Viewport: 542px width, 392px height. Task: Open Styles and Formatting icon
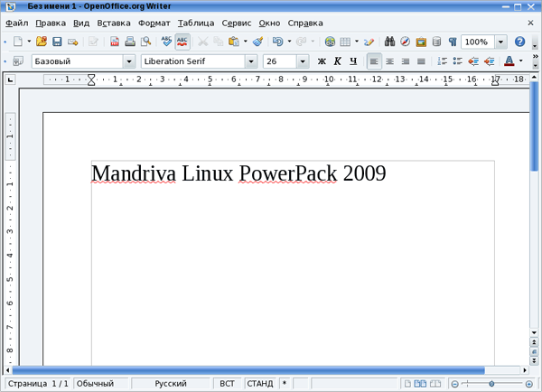[18, 61]
